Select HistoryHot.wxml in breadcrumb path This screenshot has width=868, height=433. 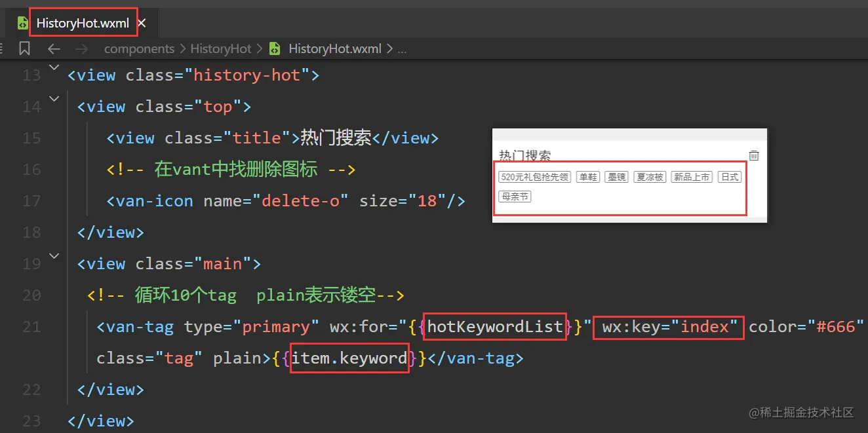tap(335, 48)
